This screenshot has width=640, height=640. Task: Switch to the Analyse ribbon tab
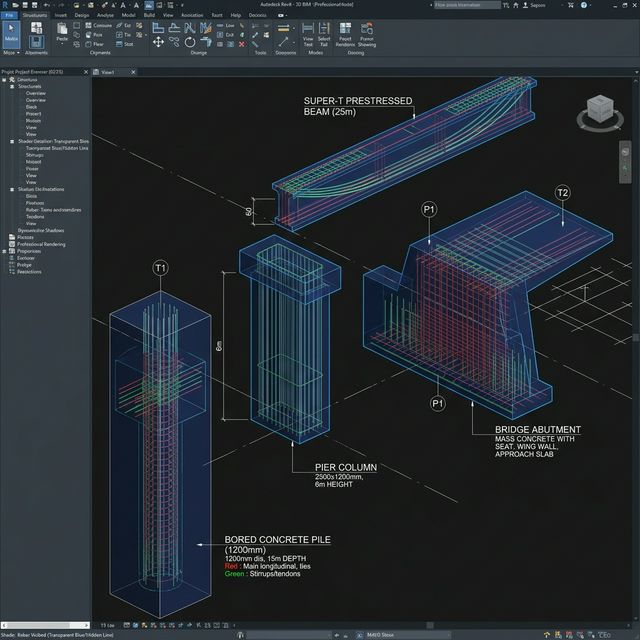(105, 15)
